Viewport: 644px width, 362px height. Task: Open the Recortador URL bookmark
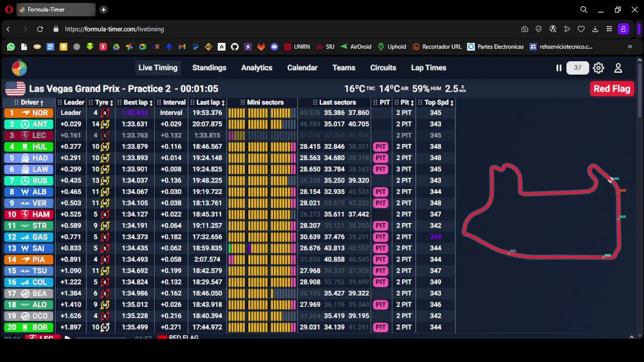437,47
